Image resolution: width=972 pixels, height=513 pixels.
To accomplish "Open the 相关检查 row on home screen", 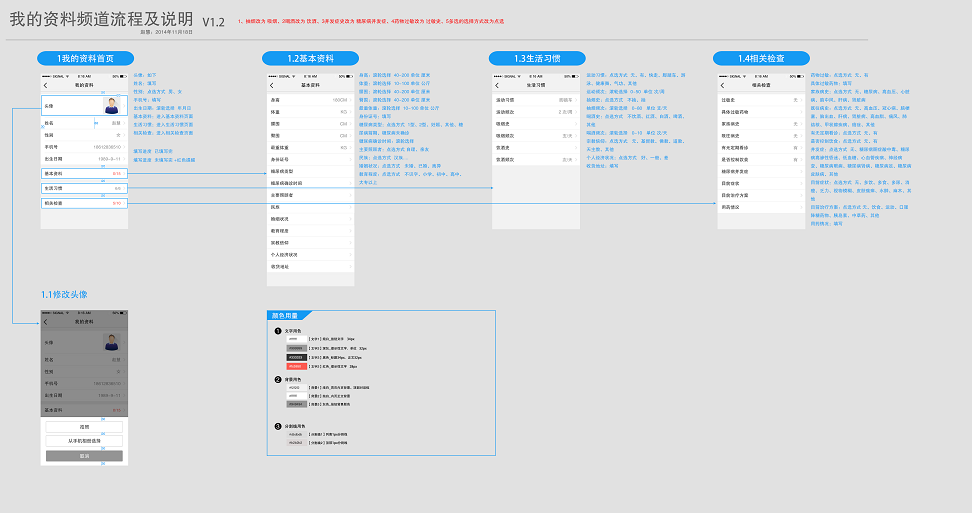I will pyautogui.click(x=83, y=203).
